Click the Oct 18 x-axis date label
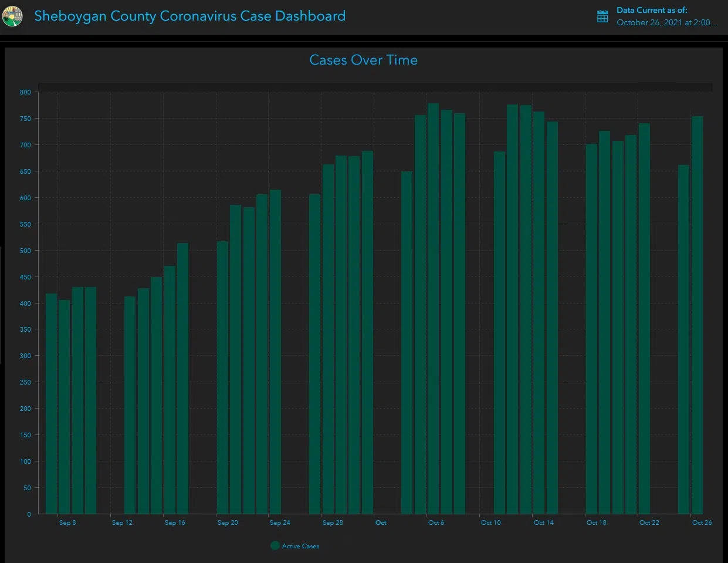This screenshot has width=728, height=563. pyautogui.click(x=596, y=523)
